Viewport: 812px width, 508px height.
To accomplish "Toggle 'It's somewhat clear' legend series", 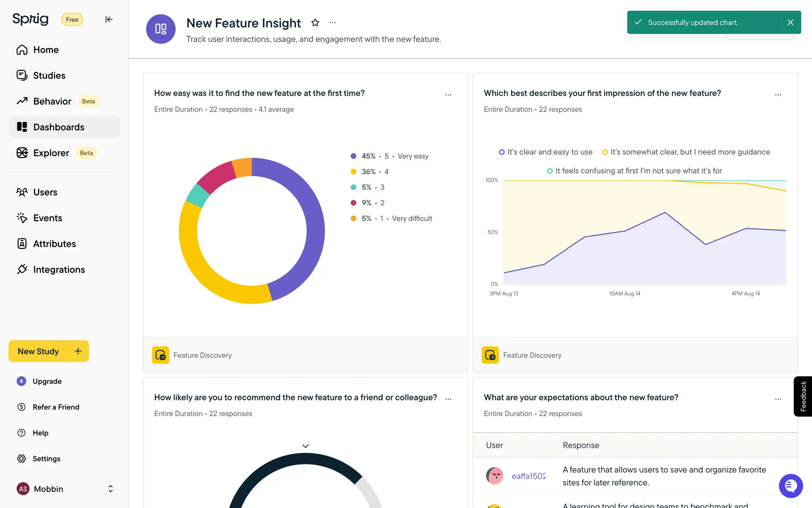I will coord(686,152).
